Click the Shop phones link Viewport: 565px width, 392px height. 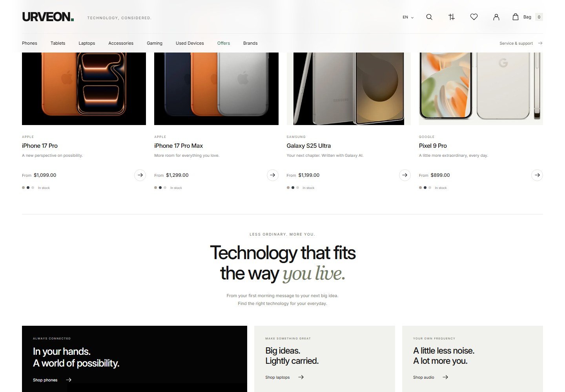[x=45, y=380]
